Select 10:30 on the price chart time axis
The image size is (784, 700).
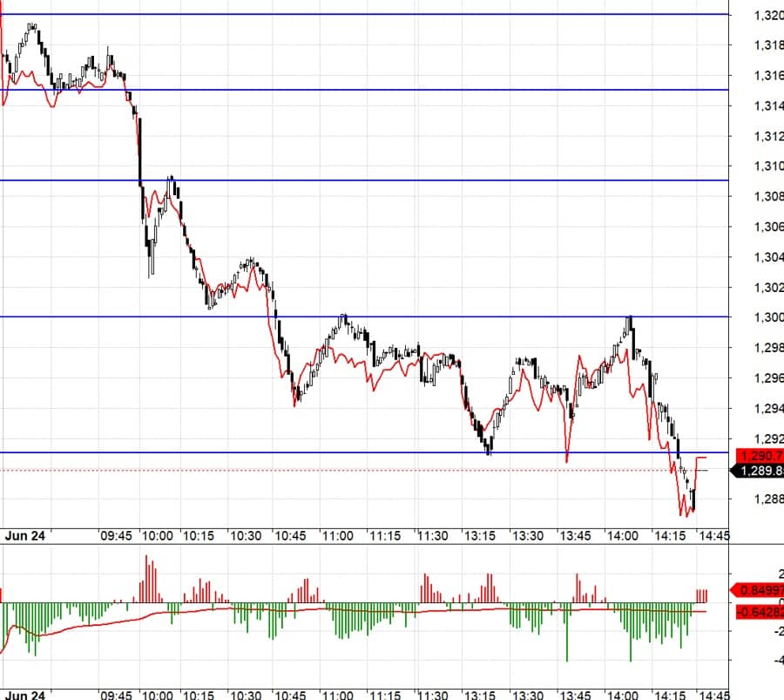(x=246, y=536)
